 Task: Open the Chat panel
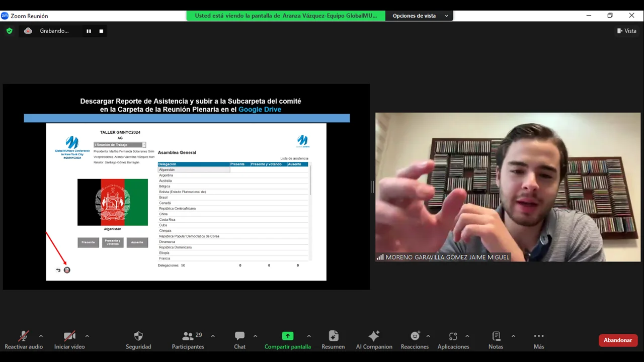point(239,336)
